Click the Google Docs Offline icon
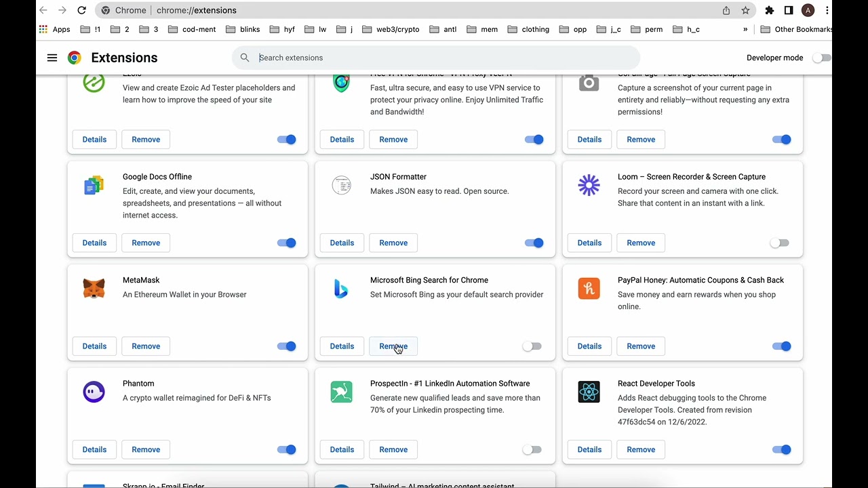Screen dimensions: 868x488 [94, 185]
